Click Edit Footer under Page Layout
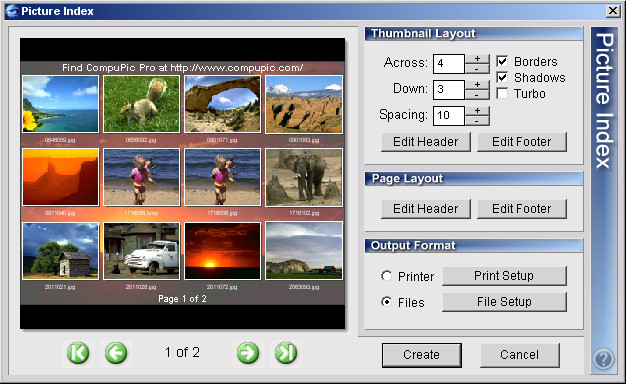 click(x=522, y=209)
